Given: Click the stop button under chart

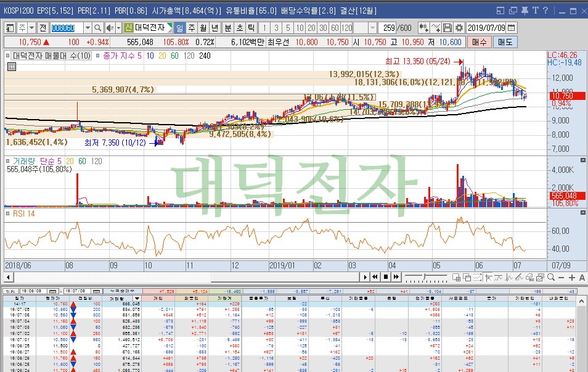Looking at the screenshot, I should click(385, 277).
